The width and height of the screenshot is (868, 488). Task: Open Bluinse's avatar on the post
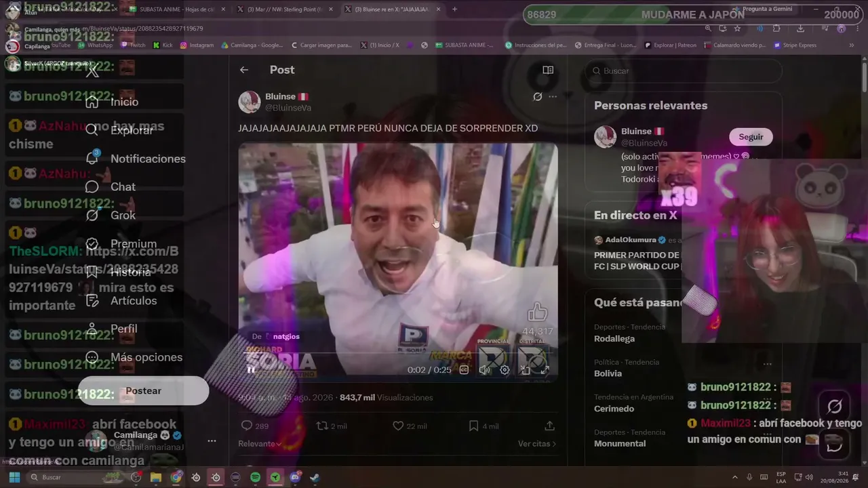coord(250,102)
